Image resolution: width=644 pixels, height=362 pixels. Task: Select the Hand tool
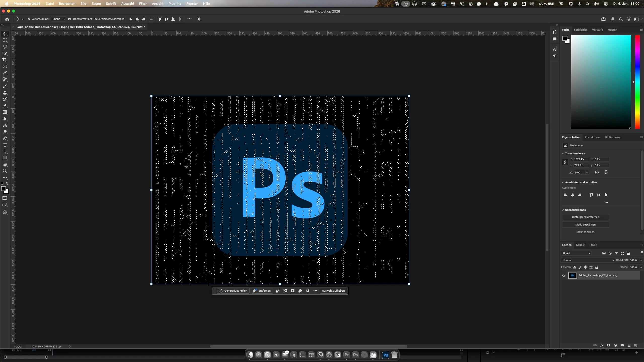coord(5,164)
